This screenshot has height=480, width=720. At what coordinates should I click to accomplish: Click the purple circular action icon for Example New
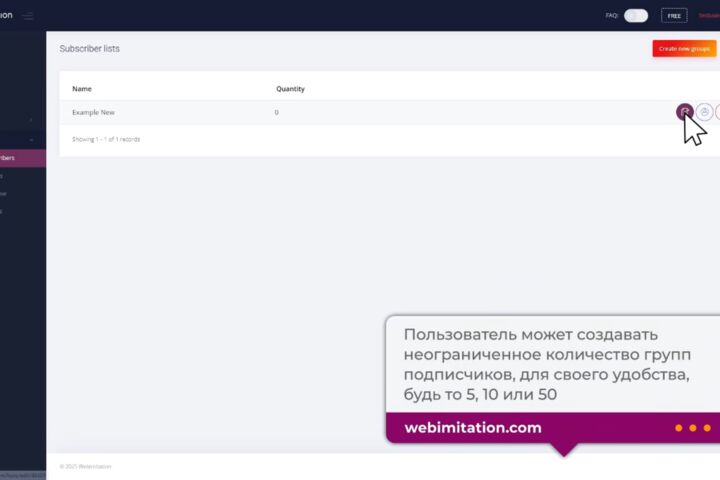[685, 112]
